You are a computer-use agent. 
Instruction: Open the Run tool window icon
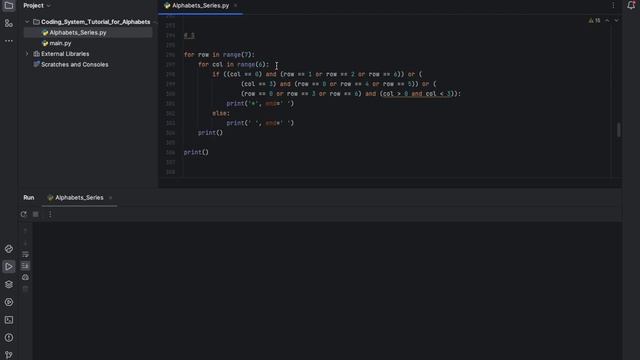coord(9,267)
